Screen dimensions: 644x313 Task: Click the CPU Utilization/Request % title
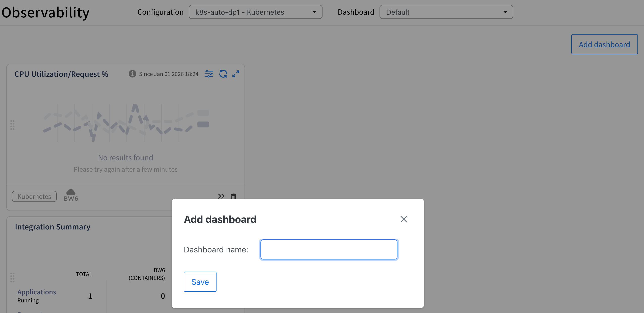(x=61, y=74)
